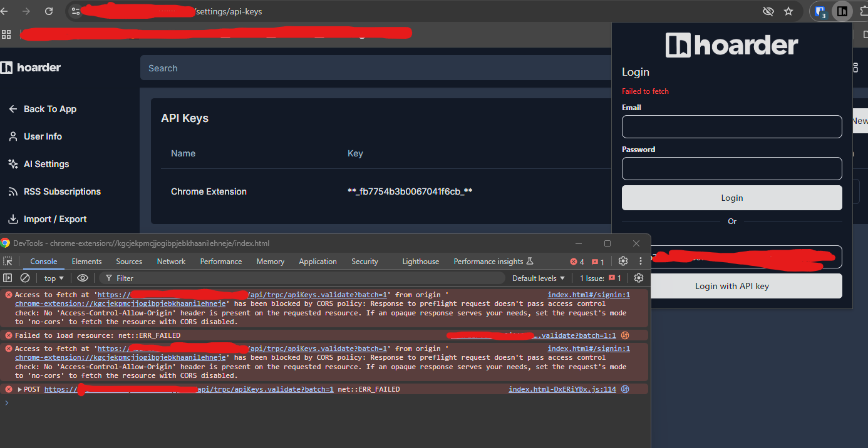Toggle the DevTools console sidebar panel
The image size is (868, 448).
[x=8, y=278]
